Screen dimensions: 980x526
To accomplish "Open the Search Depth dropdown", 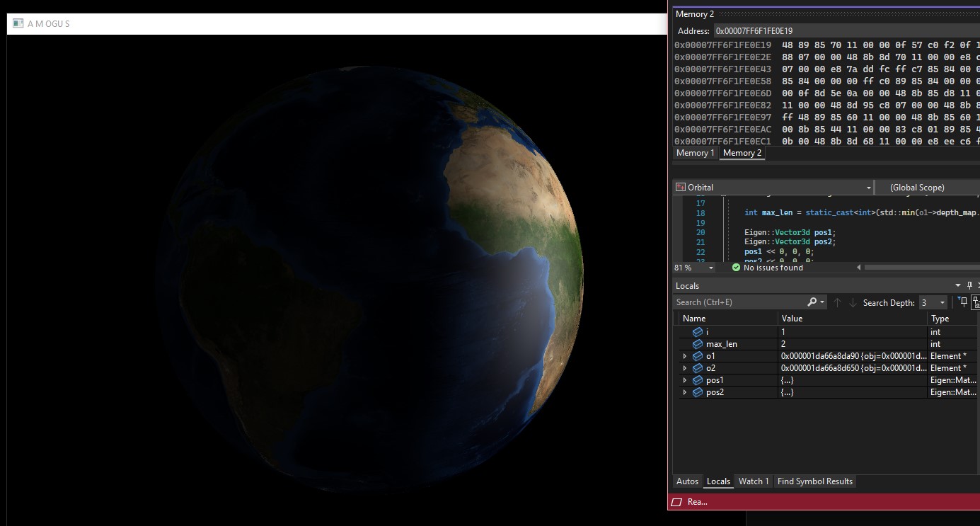I will click(942, 303).
